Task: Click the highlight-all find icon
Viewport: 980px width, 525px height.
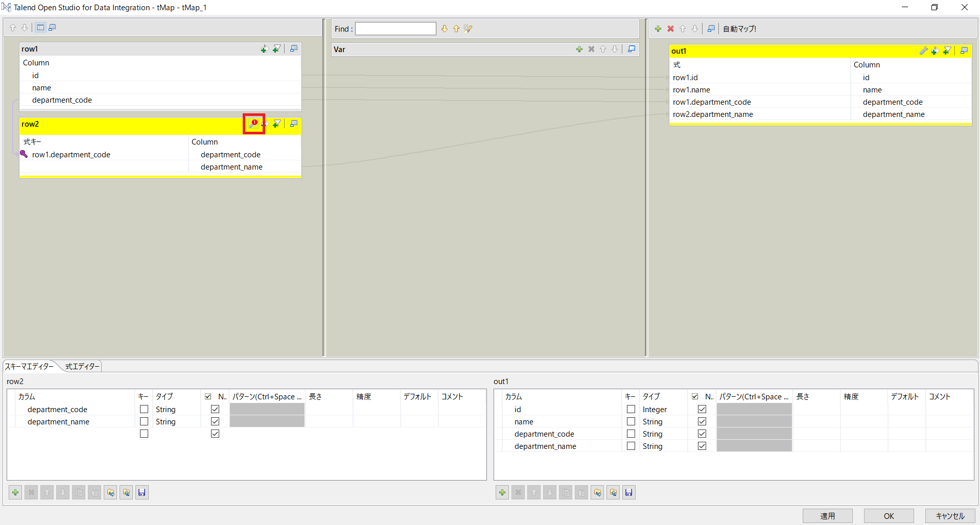Action: click(468, 29)
